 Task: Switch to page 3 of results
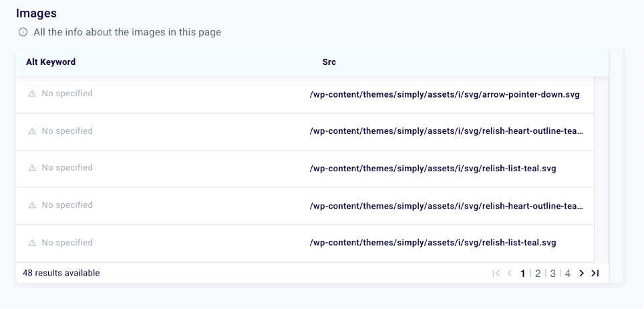[552, 273]
